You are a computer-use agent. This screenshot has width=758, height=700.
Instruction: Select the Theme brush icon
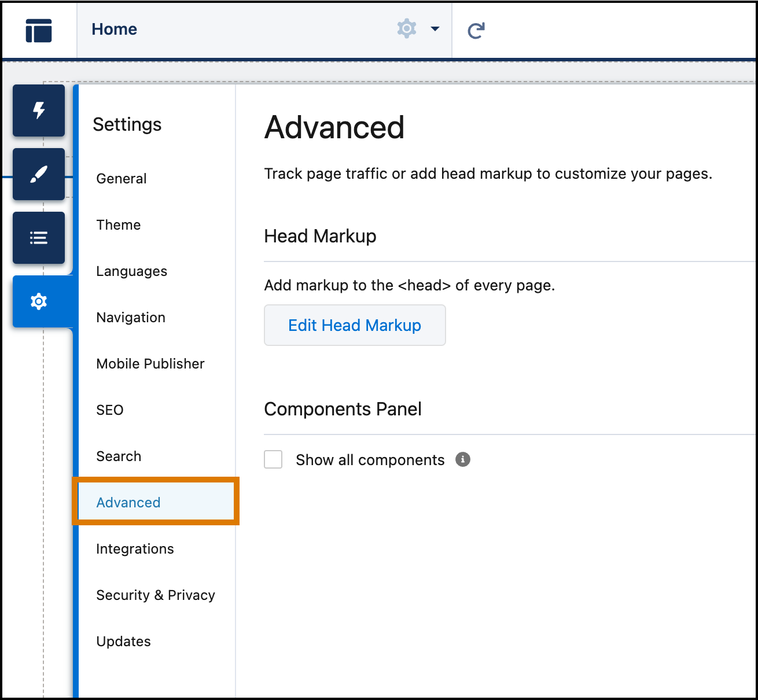38,174
